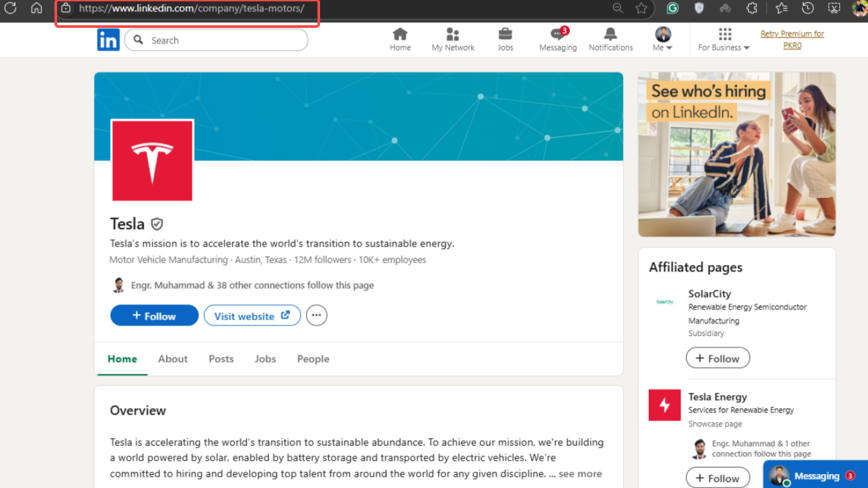Image resolution: width=868 pixels, height=488 pixels.
Task: Open the company Jobs tab
Action: pyautogui.click(x=265, y=359)
